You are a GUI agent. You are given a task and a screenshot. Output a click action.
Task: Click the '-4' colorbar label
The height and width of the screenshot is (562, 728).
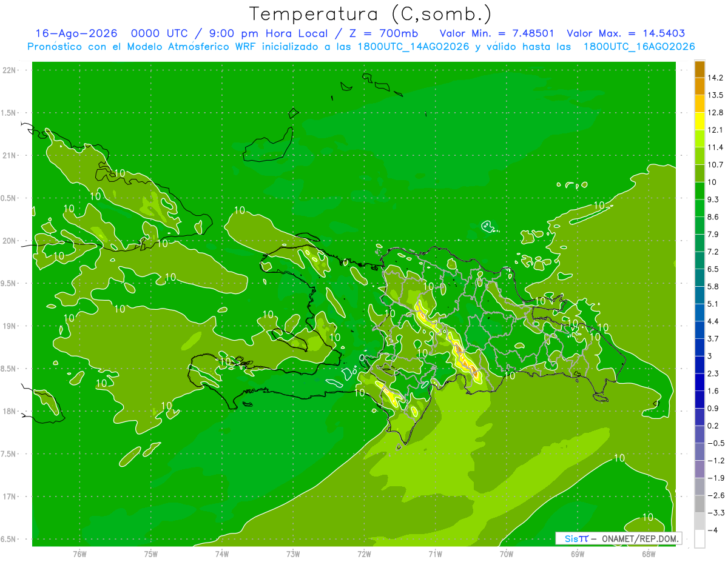point(713,530)
